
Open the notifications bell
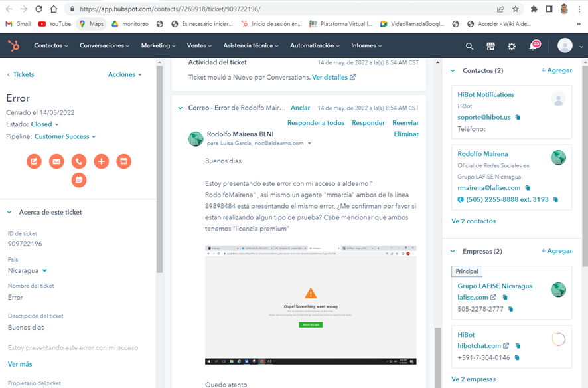point(534,45)
